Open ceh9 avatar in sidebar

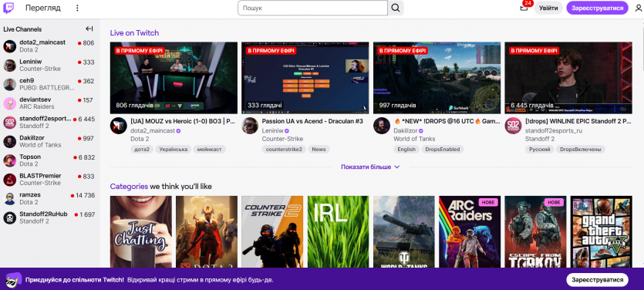tap(10, 84)
